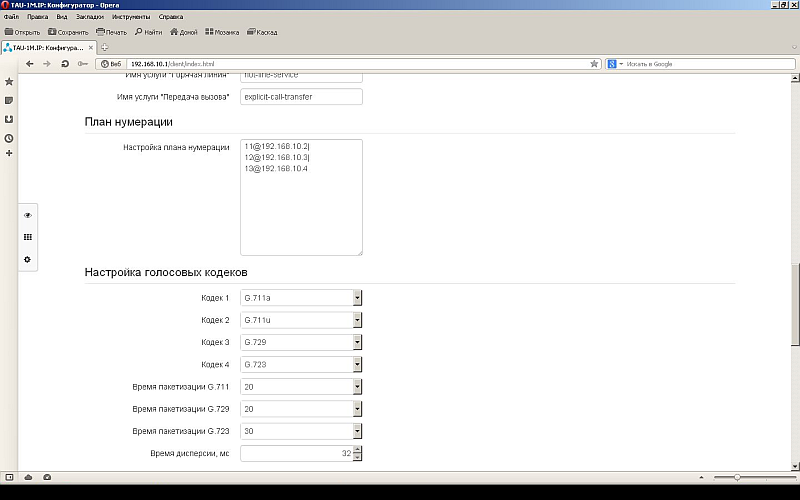Image resolution: width=800 pixels, height=500 pixels.
Task: Click the Turbo icon in status bar
Action: 47,478
